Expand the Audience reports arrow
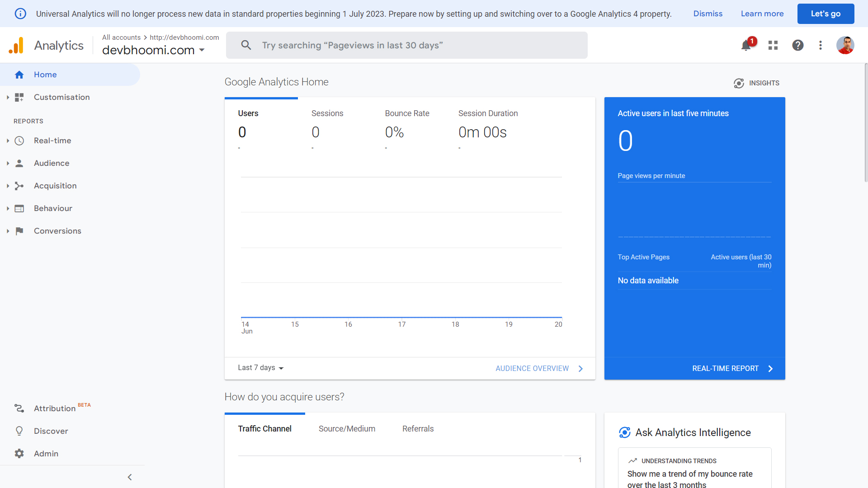 8,163
